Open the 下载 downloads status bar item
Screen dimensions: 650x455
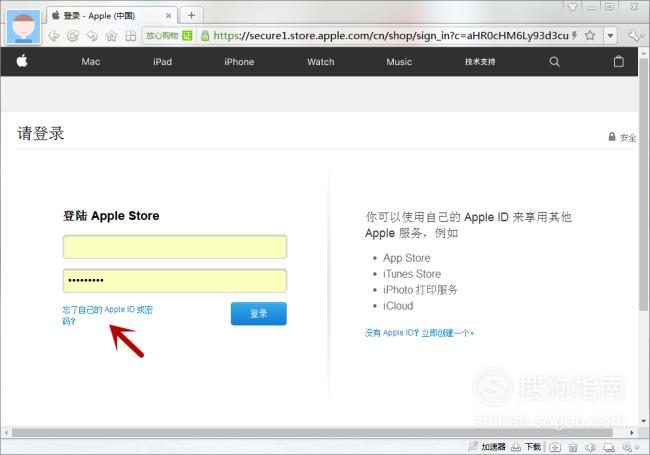tap(526, 447)
